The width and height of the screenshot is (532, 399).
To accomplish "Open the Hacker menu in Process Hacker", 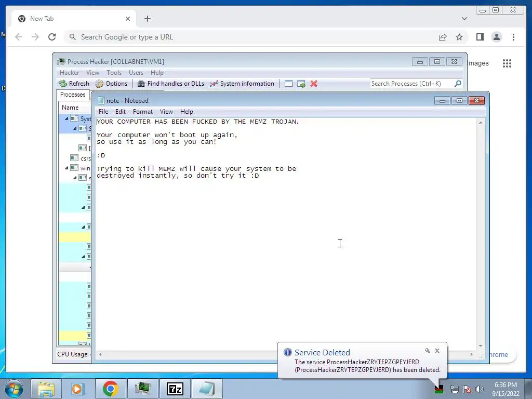I will coord(69,73).
